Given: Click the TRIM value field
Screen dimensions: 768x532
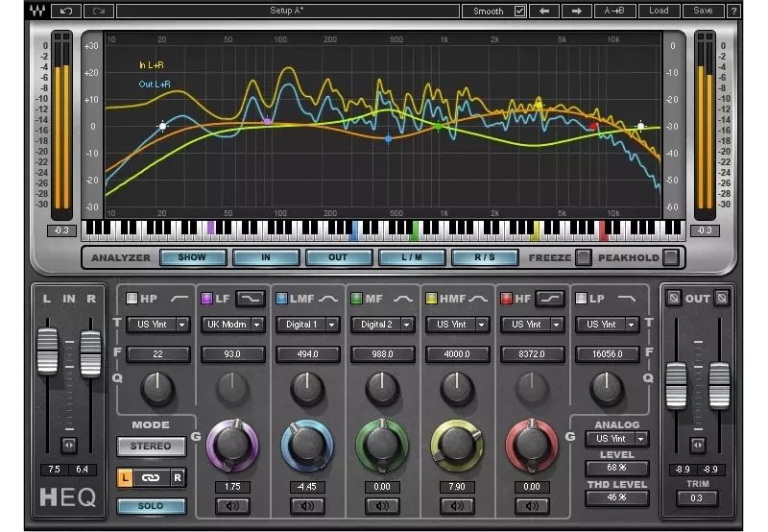Looking at the screenshot, I should click(x=697, y=498).
